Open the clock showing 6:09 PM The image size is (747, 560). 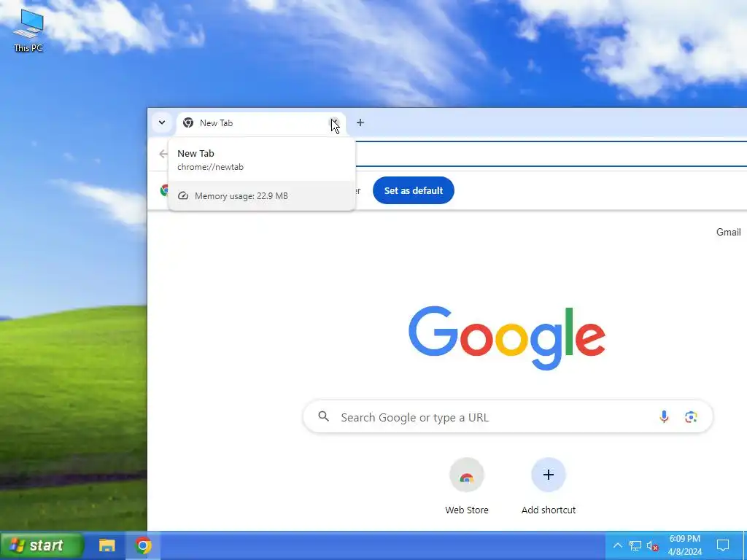pos(684,545)
